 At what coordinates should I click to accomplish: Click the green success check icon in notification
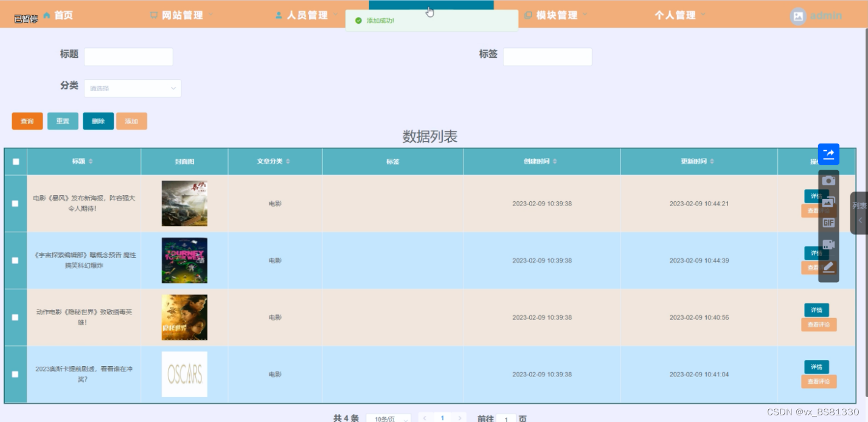[358, 21]
